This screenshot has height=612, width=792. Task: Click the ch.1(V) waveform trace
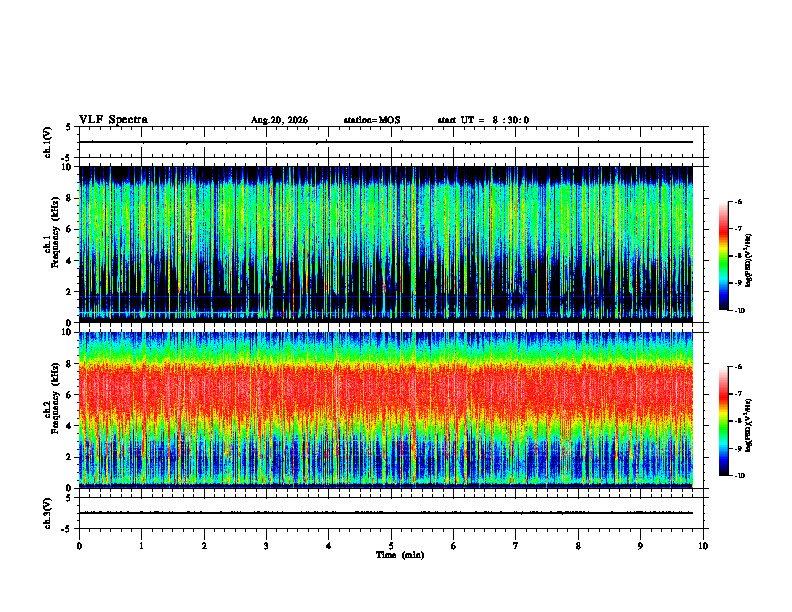tap(385, 142)
